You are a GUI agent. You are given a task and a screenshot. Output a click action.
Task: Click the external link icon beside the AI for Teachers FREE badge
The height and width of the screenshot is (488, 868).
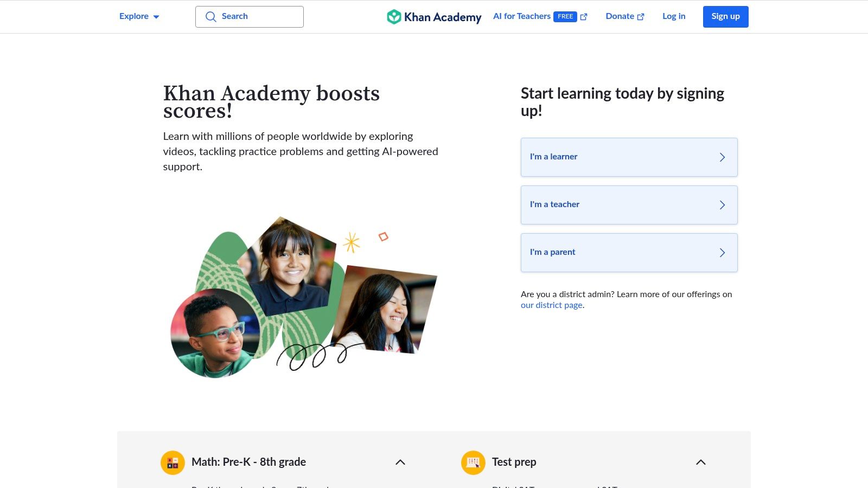pyautogui.click(x=584, y=17)
